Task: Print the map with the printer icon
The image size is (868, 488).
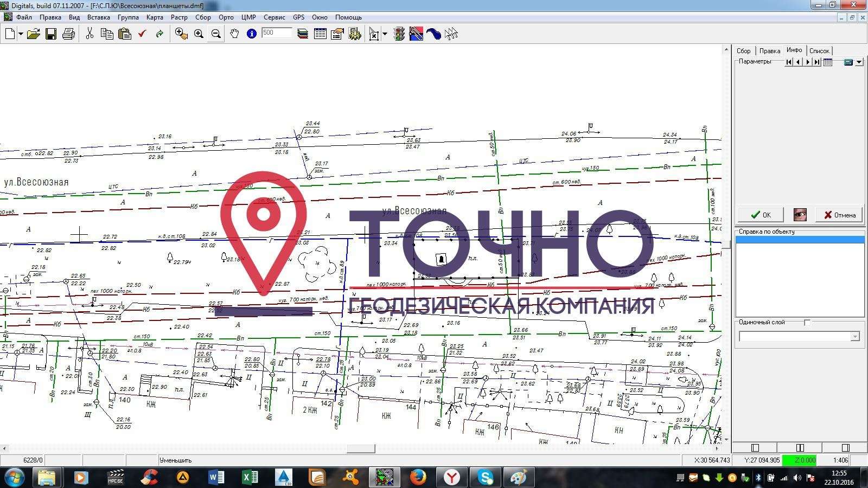Action: pos(68,34)
